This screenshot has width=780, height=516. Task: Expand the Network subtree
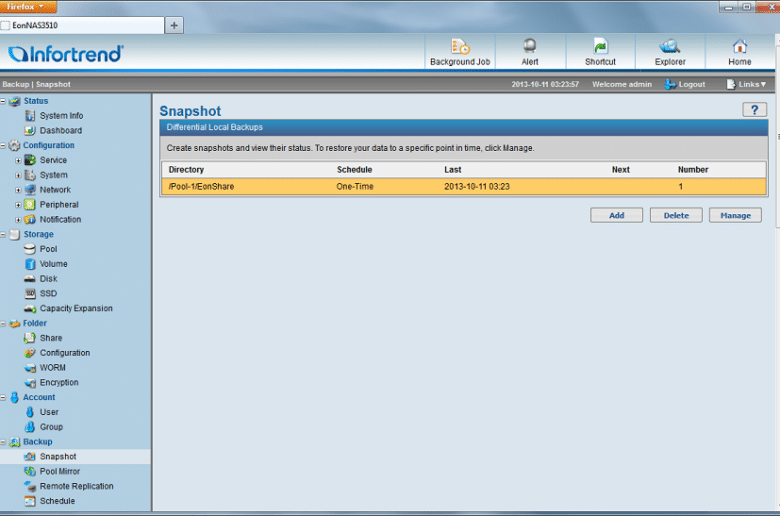pos(18,190)
